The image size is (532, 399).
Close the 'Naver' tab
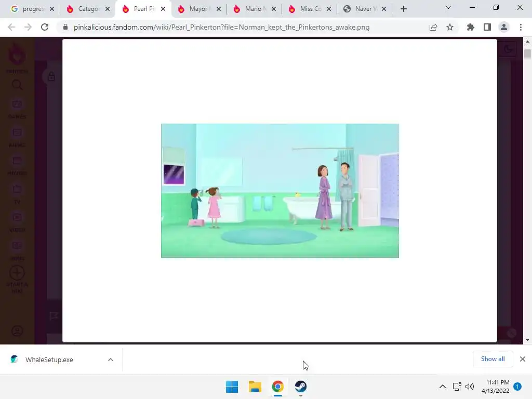pos(384,9)
